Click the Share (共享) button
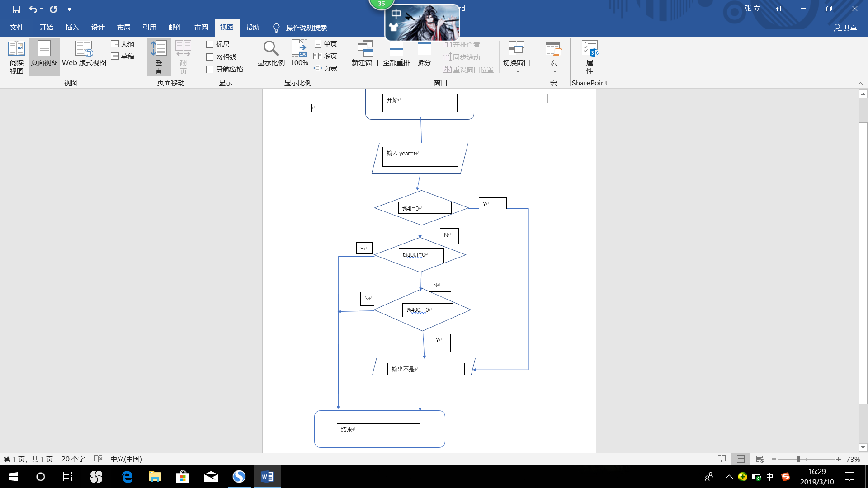The image size is (868, 488). (845, 28)
